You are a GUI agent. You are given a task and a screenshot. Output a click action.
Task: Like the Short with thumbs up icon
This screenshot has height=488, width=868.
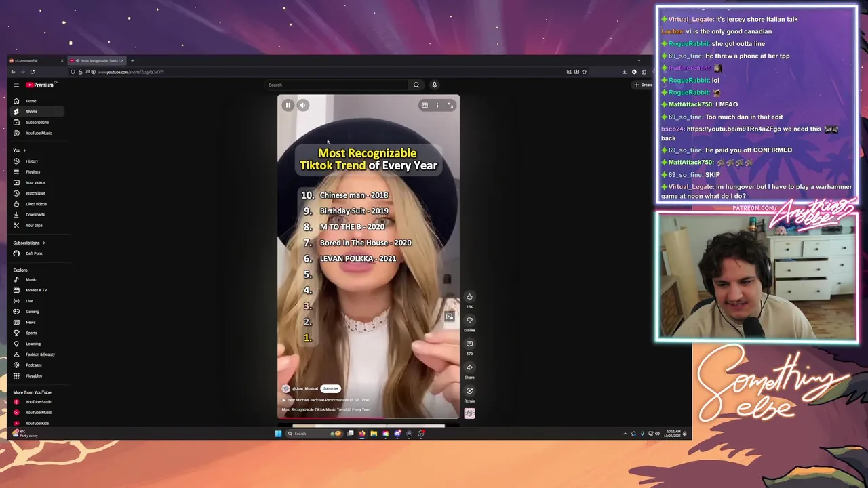(469, 297)
